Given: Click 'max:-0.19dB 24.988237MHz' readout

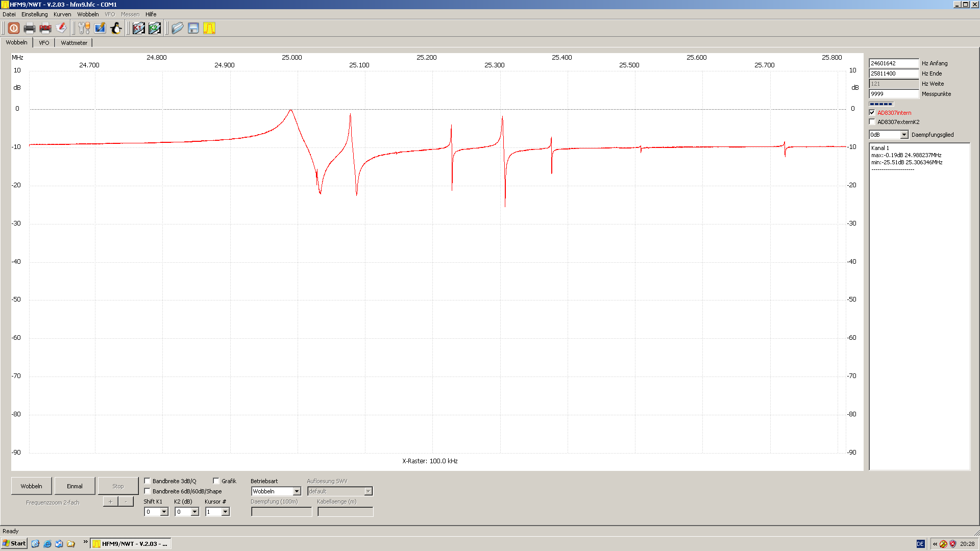Looking at the screenshot, I should pyautogui.click(x=906, y=155).
